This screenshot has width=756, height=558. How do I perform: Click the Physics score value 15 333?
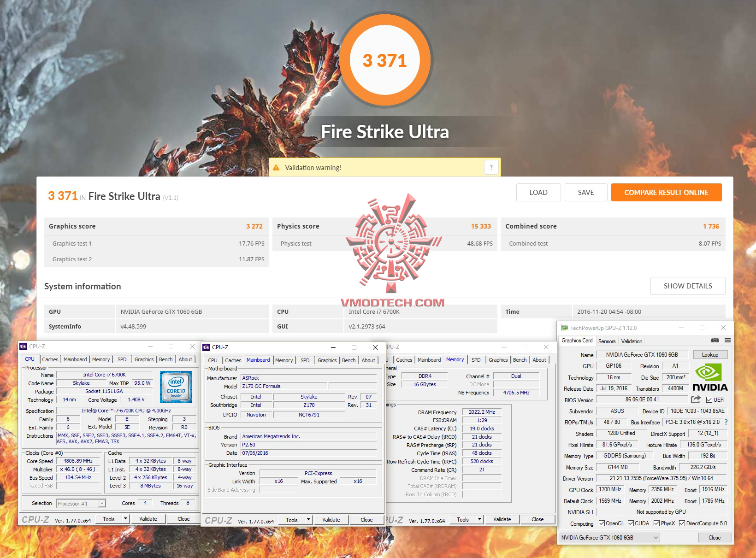click(x=481, y=226)
